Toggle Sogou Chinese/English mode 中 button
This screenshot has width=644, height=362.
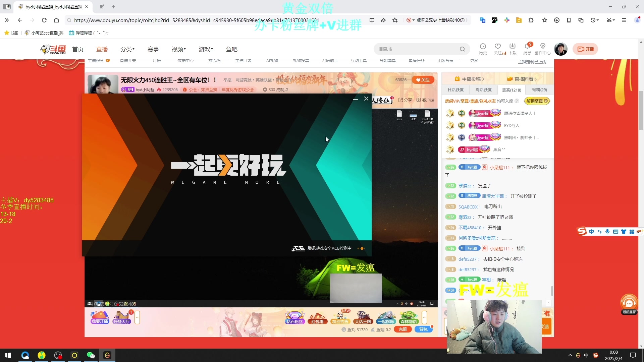tap(591, 232)
